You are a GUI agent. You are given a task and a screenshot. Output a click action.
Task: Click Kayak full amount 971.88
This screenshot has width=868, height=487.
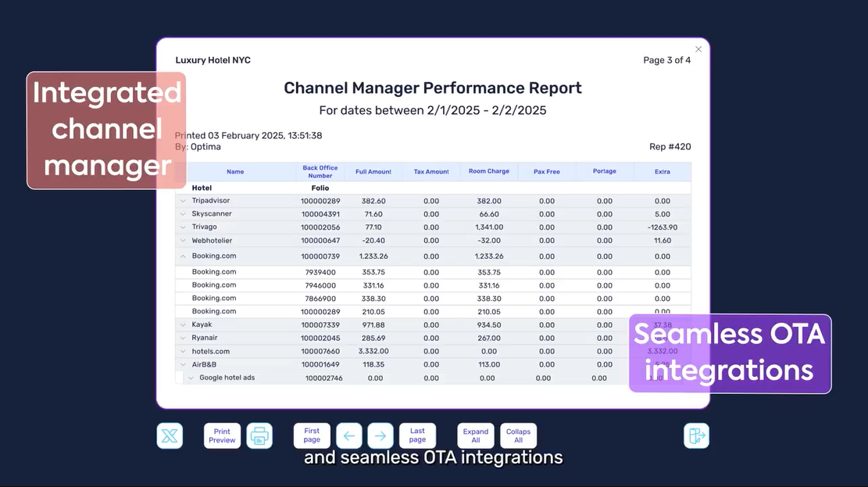tap(373, 325)
